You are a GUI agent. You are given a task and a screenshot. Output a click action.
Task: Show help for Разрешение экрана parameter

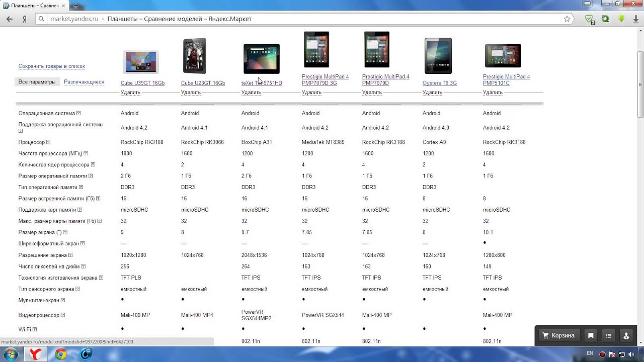tap(70, 255)
